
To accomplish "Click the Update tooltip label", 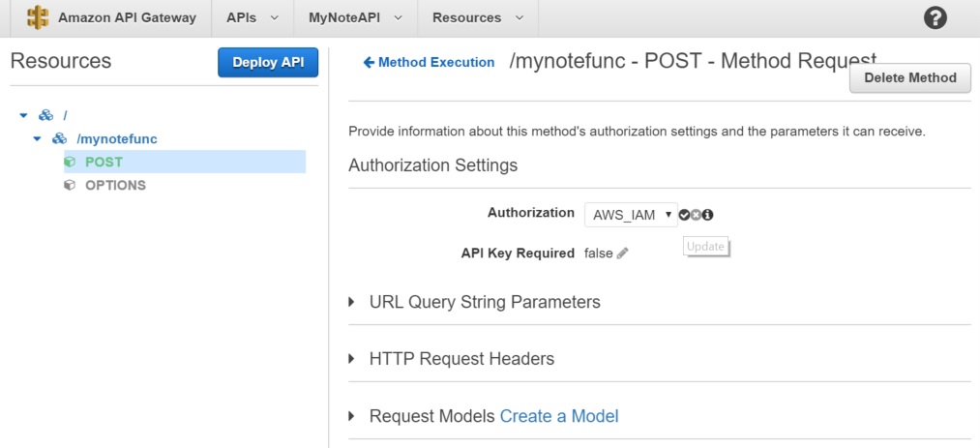I will click(x=705, y=247).
